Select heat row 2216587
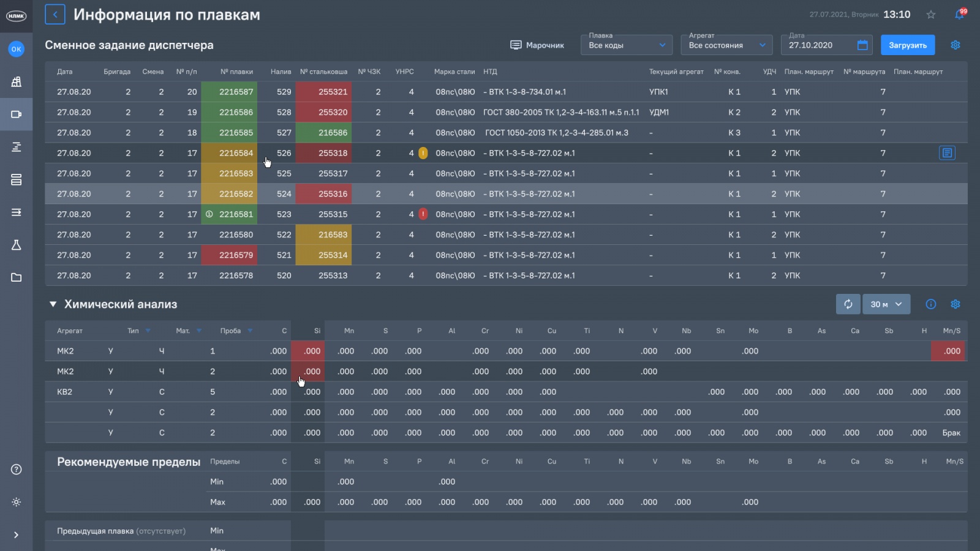980x551 pixels. (236, 92)
